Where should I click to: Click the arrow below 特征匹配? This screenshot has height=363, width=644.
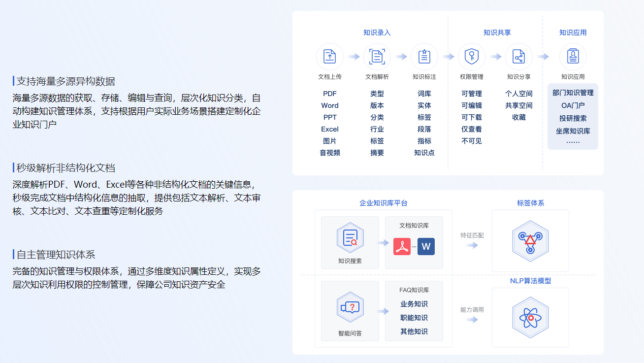point(472,245)
